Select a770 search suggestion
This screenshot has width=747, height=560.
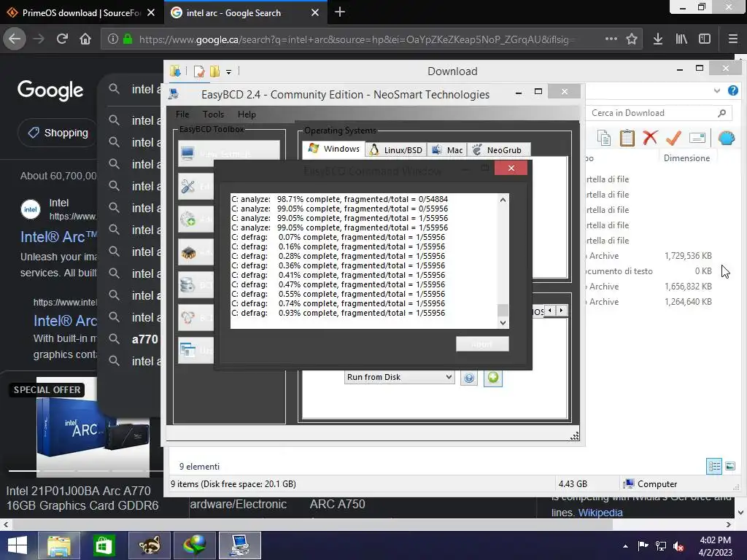145,339
